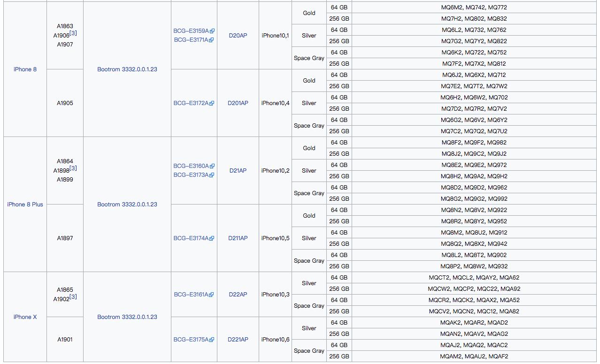Click external-link icon next to BCG-E3175A
The width and height of the screenshot is (600, 364).
(x=212, y=340)
